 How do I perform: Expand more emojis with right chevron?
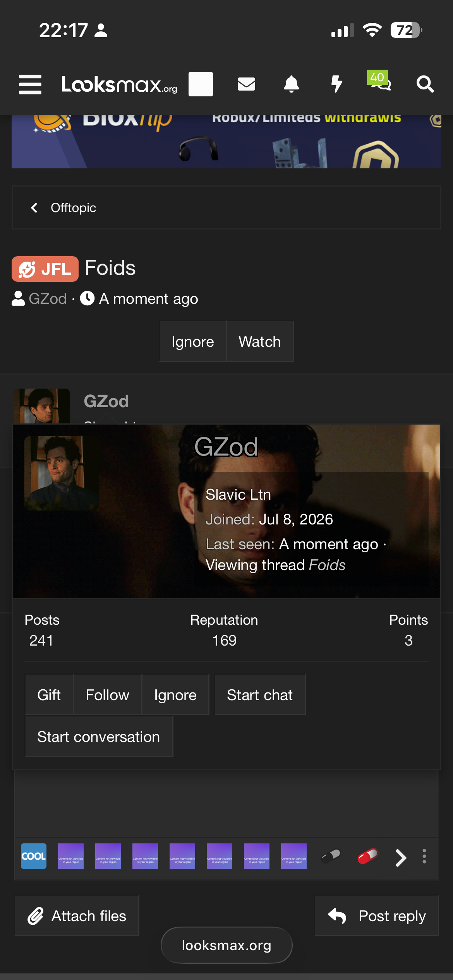click(x=401, y=858)
